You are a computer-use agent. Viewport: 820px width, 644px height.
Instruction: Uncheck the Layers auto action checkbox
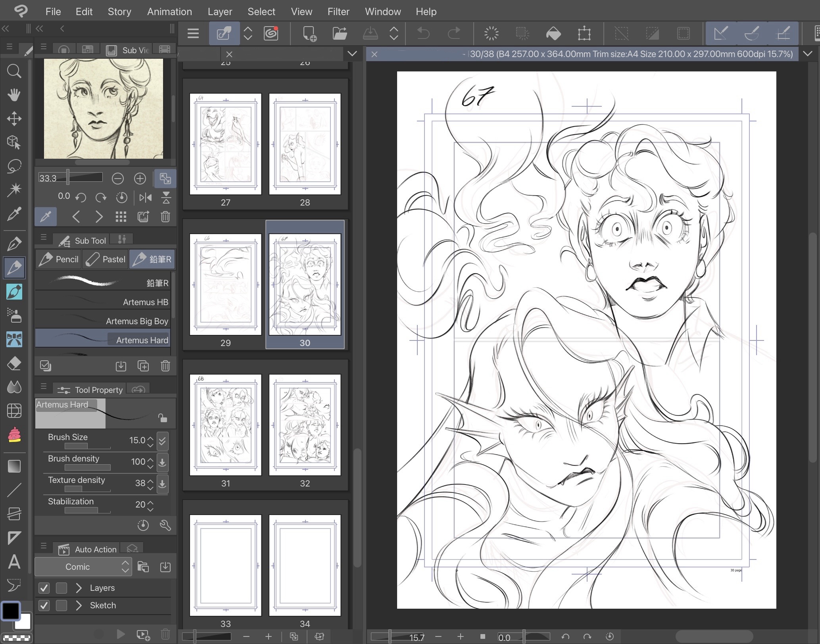(x=44, y=588)
